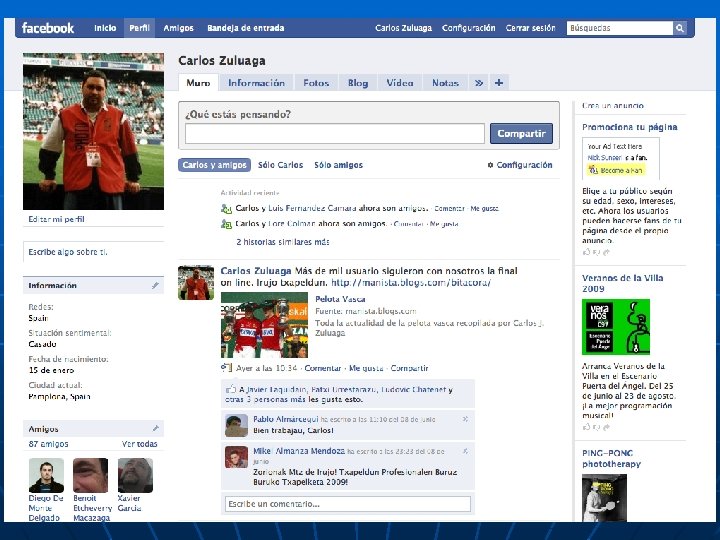The height and width of the screenshot is (540, 720).
Task: Click the link icon beside Ayer a las 10:34
Action: coord(226,368)
